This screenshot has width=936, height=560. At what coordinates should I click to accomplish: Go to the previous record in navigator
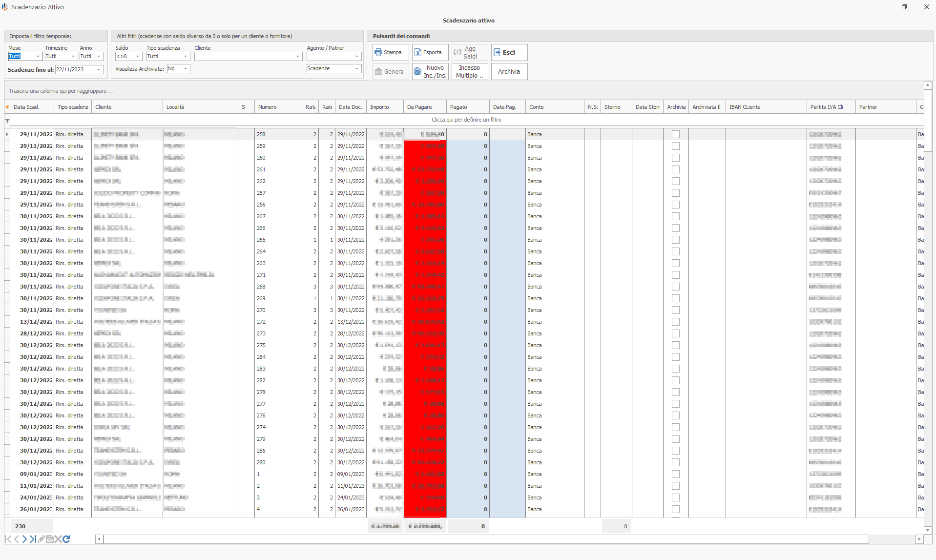16,539
